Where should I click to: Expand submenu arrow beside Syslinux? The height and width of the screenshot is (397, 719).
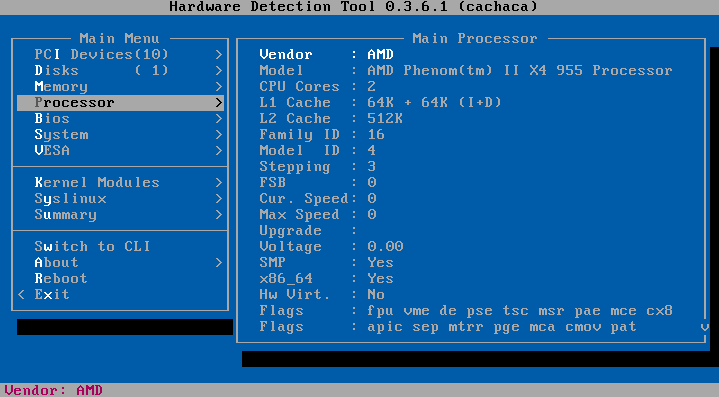click(x=219, y=199)
